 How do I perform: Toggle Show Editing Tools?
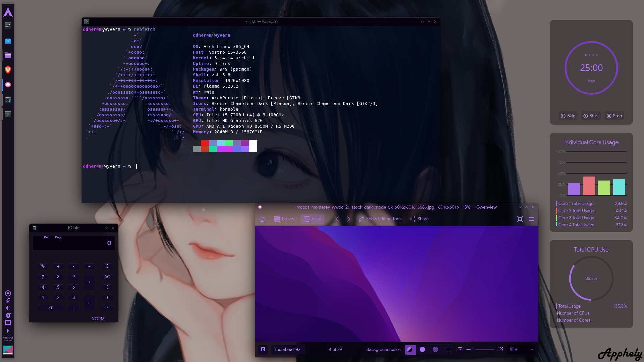click(380, 219)
